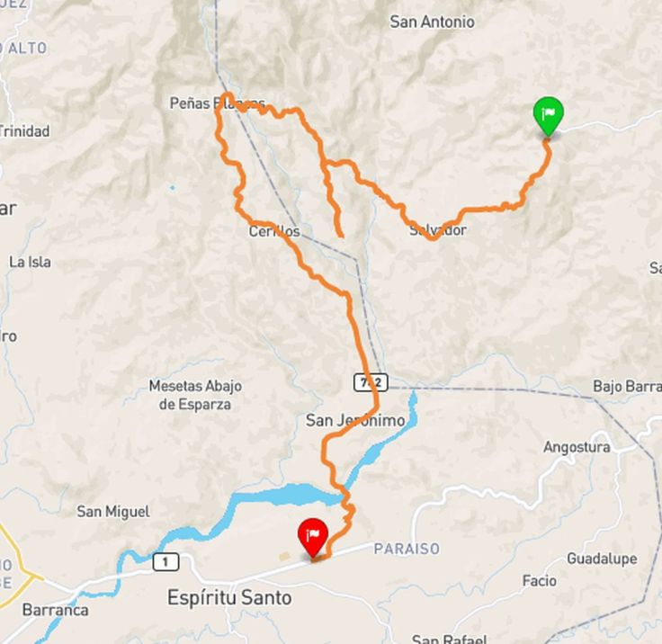Select the route 1 highway shield
The height and width of the screenshot is (644, 662).
[x=165, y=561]
